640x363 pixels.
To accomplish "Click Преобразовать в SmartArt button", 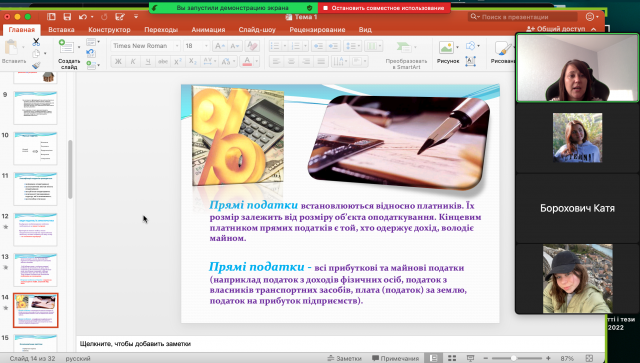I will [406, 54].
